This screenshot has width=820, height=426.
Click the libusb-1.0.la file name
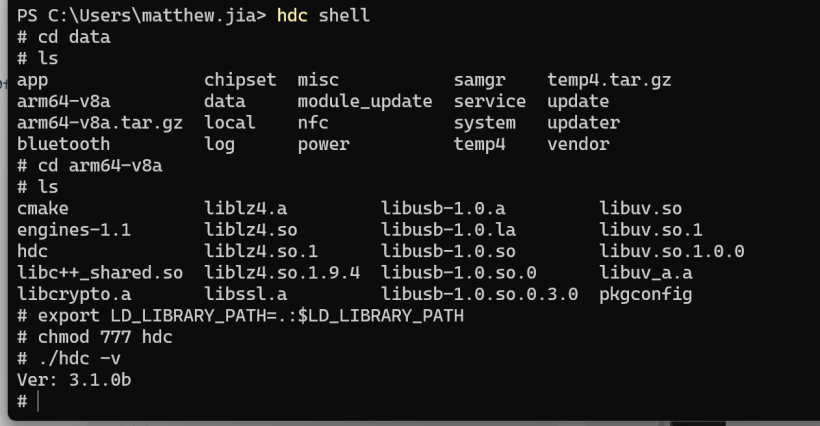(448, 230)
